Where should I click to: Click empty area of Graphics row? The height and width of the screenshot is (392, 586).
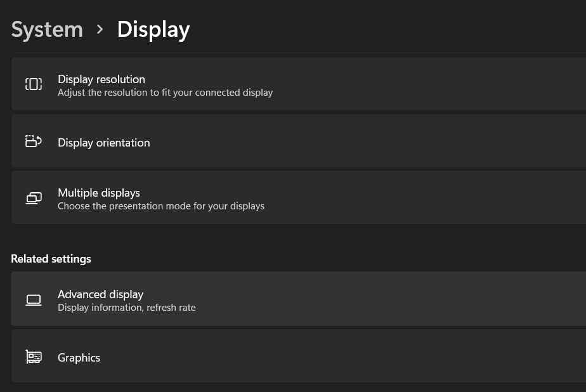(336, 356)
